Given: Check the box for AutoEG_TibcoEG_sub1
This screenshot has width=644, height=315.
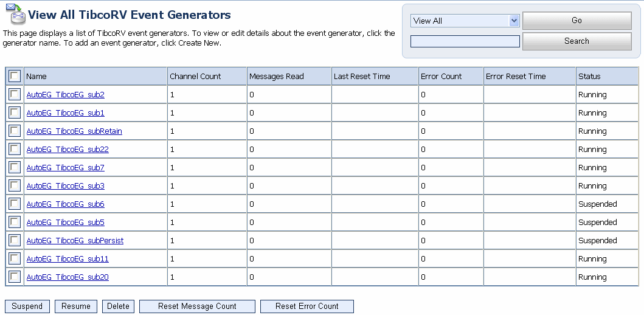Looking at the screenshot, I should tap(15, 112).
